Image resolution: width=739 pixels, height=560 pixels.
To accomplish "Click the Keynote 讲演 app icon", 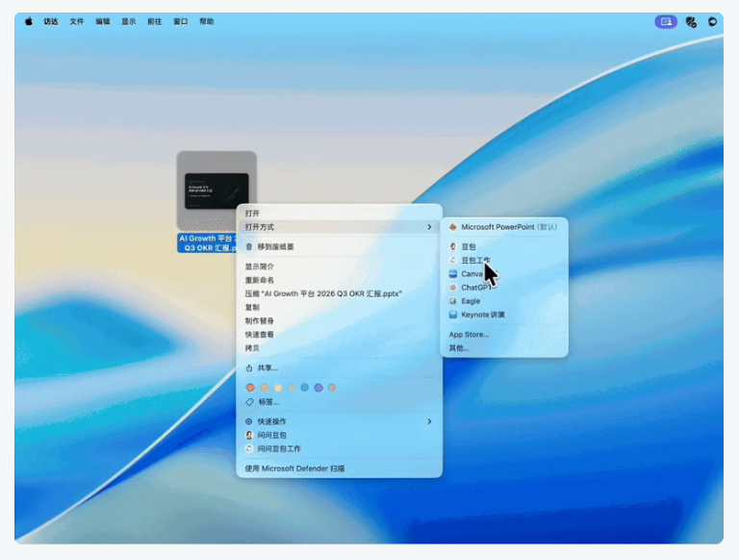I will 453,315.
